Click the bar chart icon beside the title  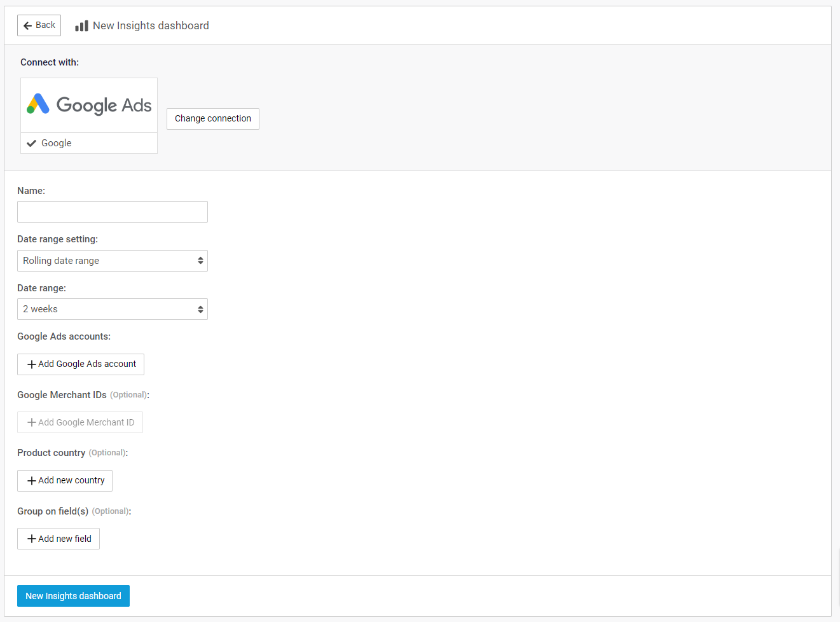pos(81,26)
